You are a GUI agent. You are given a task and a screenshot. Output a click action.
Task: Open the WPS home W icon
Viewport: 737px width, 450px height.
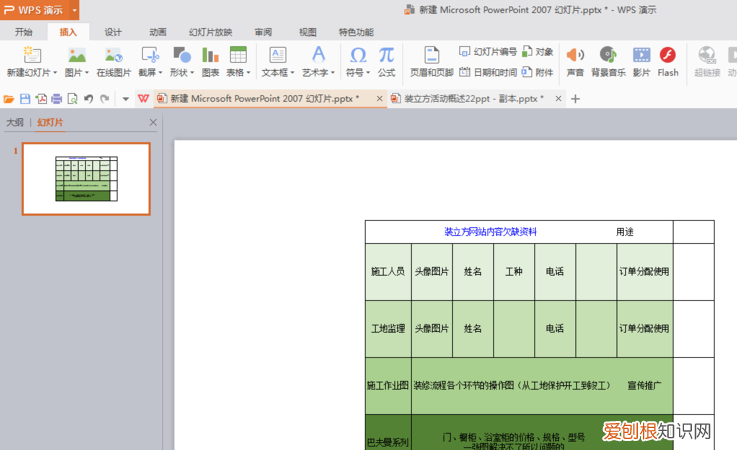coord(143,99)
